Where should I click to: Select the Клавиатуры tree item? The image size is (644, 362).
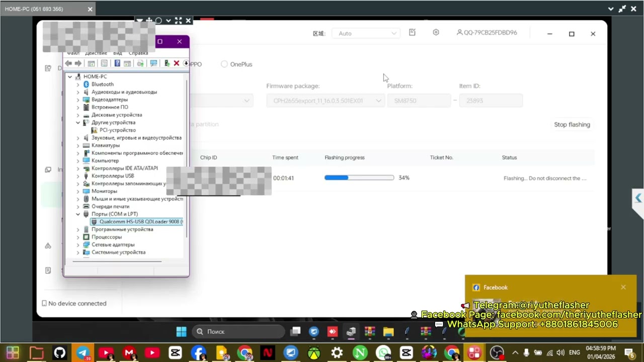pyautogui.click(x=105, y=145)
